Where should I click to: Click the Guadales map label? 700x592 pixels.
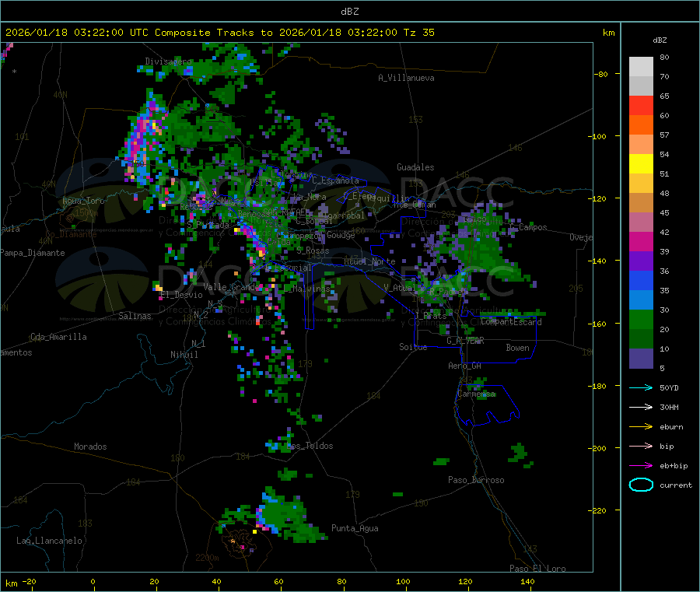click(x=415, y=167)
